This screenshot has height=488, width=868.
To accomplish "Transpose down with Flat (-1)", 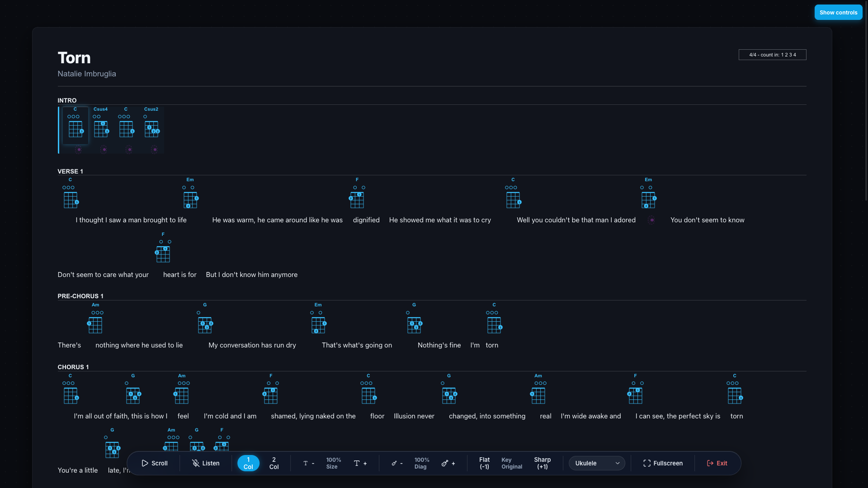I will pos(484,463).
